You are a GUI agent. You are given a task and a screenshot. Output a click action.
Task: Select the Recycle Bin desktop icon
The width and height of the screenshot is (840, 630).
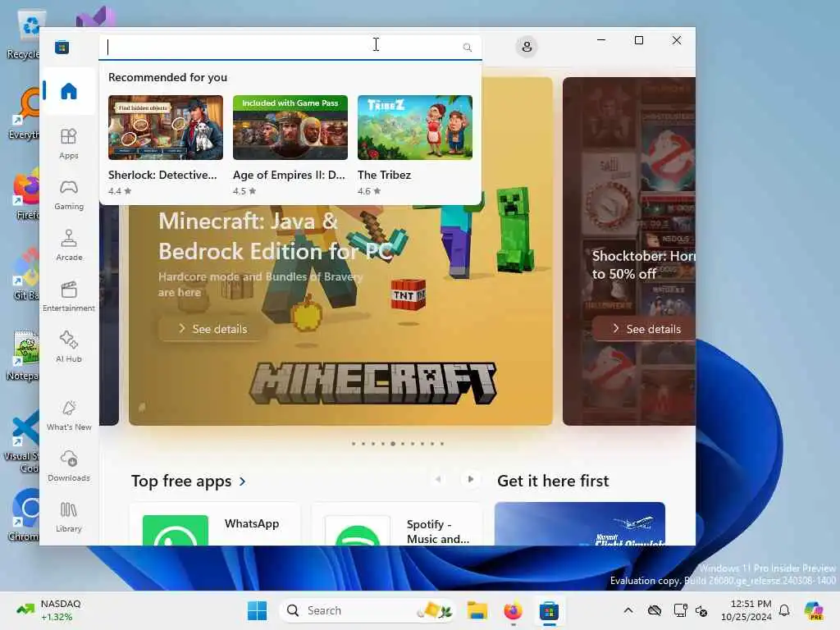[25, 33]
